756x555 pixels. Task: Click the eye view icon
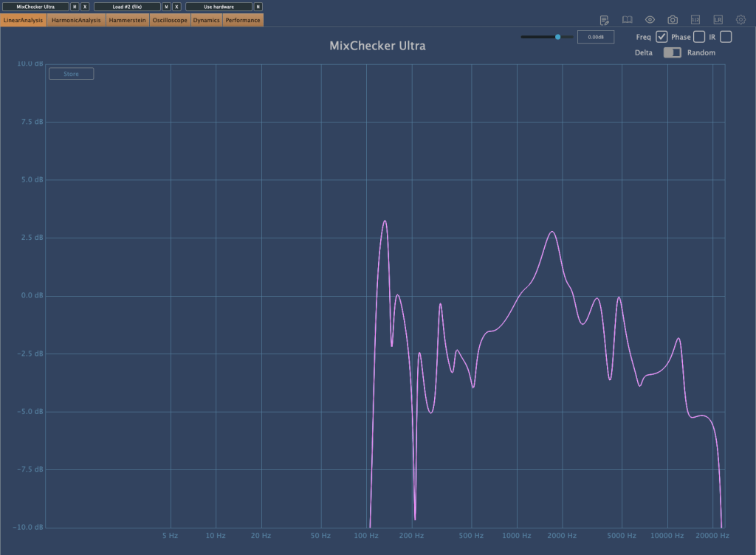[650, 20]
